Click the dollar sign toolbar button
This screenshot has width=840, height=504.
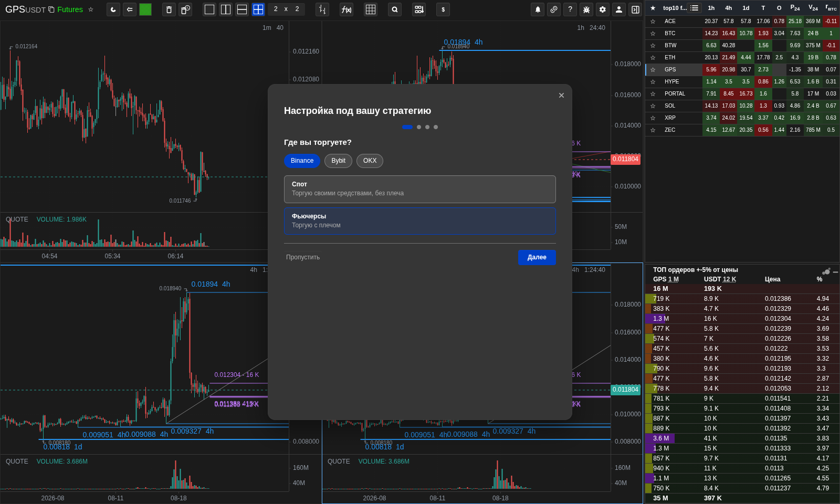click(x=443, y=9)
